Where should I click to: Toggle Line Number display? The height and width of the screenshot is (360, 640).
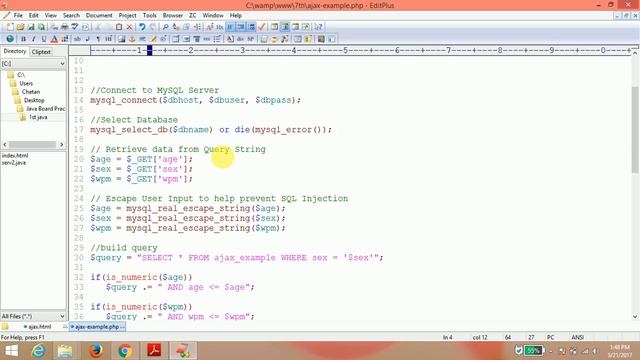241,27
